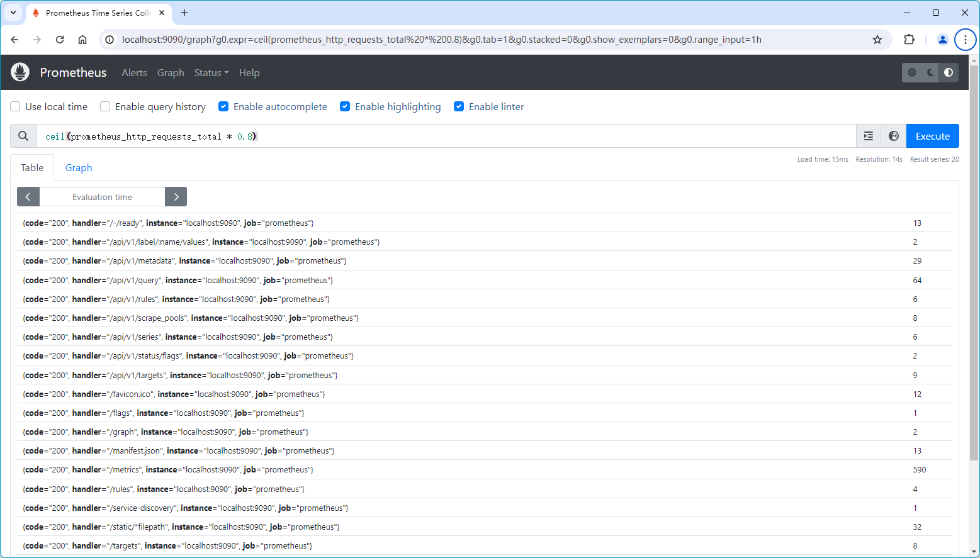Viewport: 980px width, 558px height.
Task: Select the gear theme icon in navbar
Action: tap(912, 72)
